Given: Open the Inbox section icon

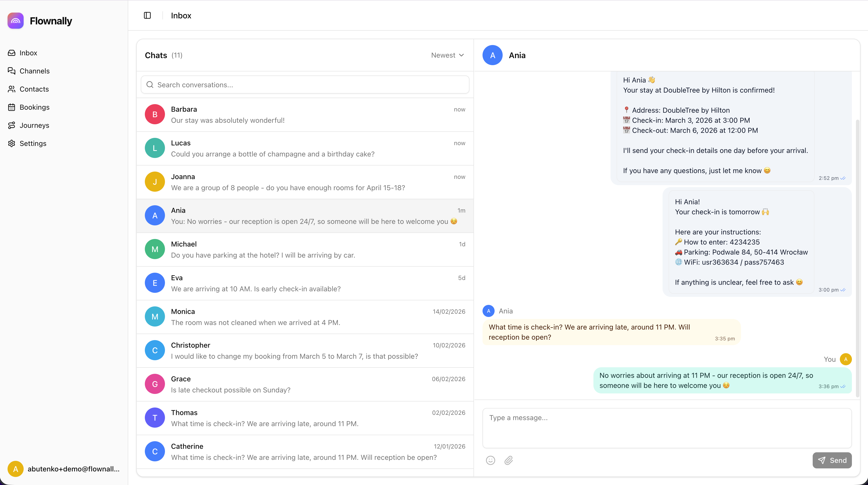Looking at the screenshot, I should pos(12,53).
